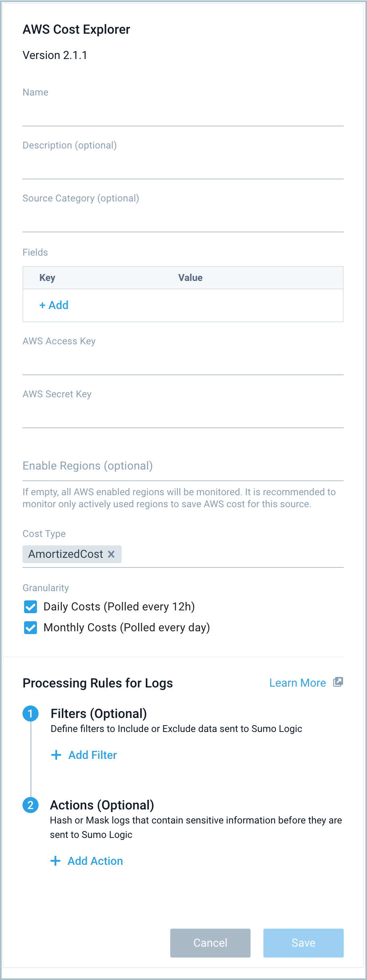This screenshot has width=367, height=980.
Task: Select the Value column header
Action: point(190,277)
